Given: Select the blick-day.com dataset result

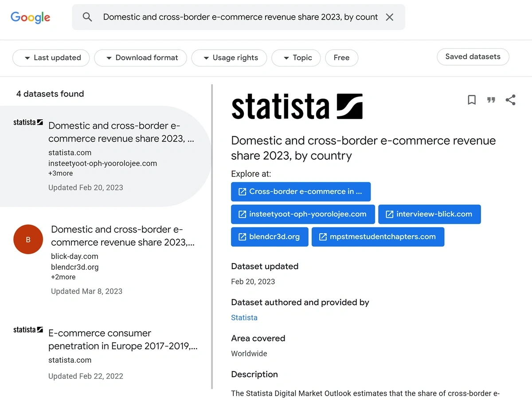Looking at the screenshot, I should pos(106,259).
